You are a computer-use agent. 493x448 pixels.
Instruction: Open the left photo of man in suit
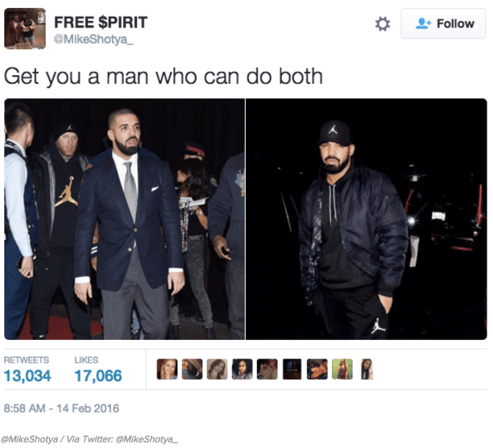tap(125, 219)
